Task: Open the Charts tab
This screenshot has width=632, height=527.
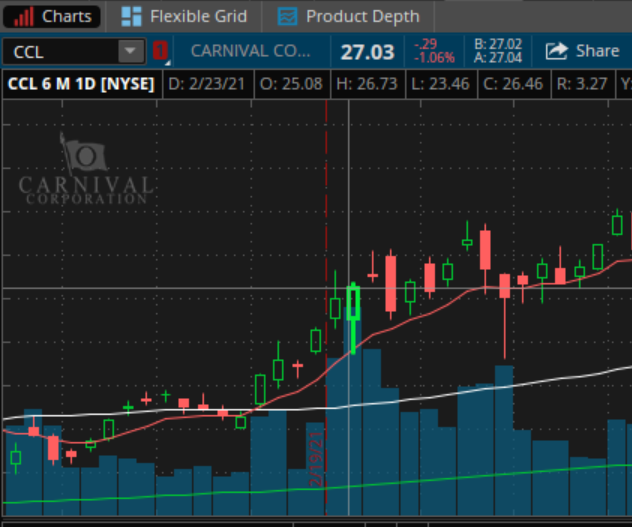Action: click(x=56, y=16)
